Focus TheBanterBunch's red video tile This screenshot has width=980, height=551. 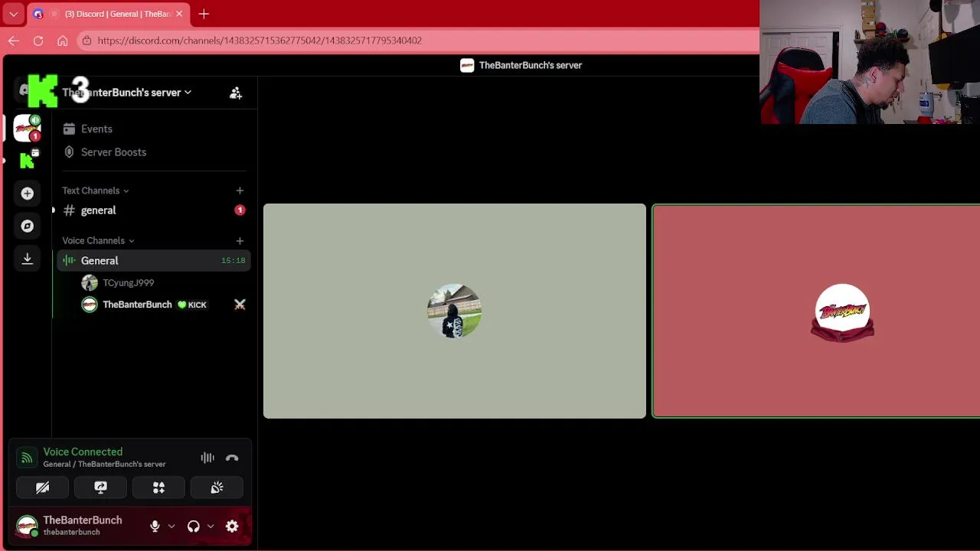(x=816, y=311)
